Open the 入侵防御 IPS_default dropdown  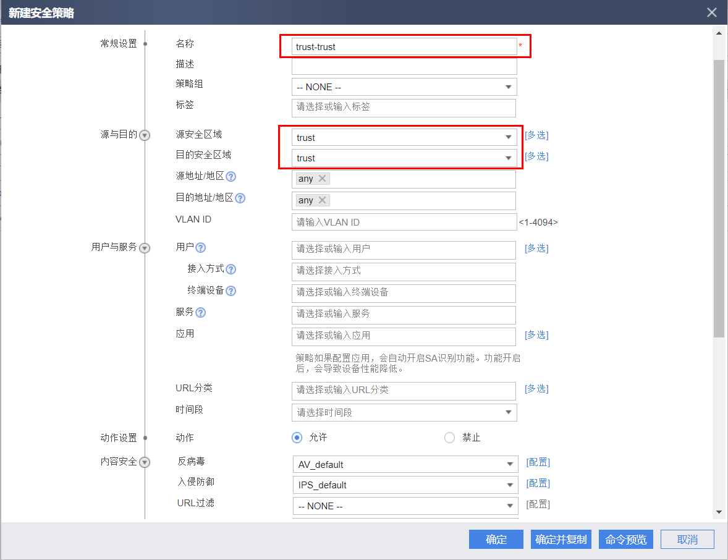tap(405, 485)
